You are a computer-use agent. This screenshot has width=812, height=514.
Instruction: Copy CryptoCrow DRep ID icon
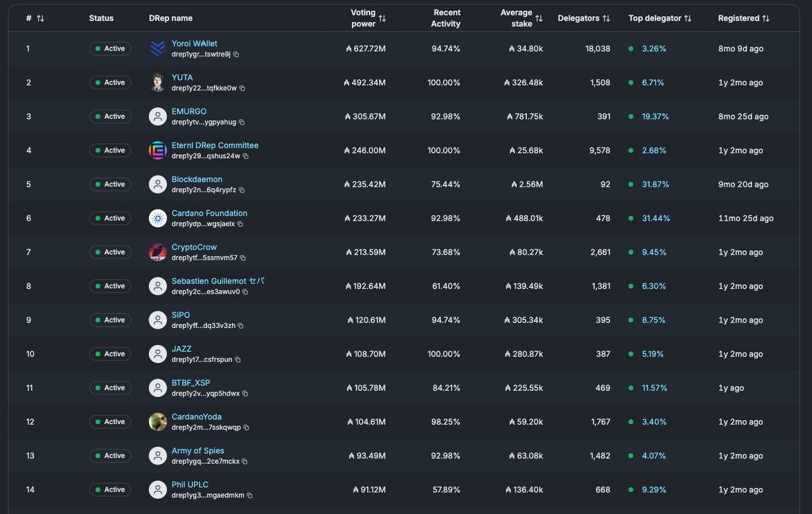[x=243, y=258]
